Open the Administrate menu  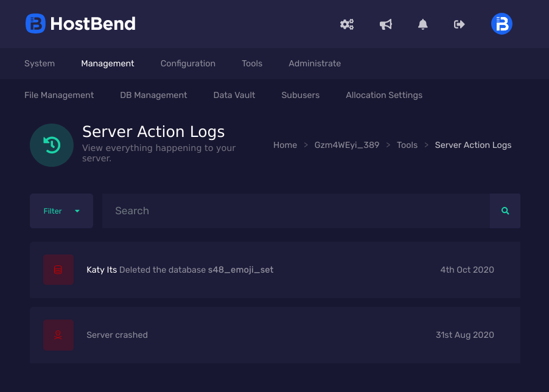click(315, 63)
